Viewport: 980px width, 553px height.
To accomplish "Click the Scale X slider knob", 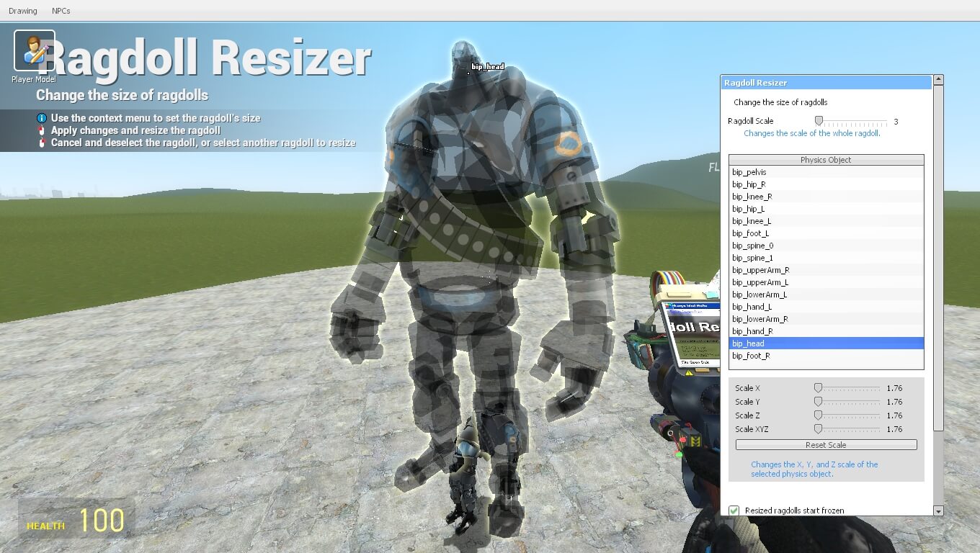I will (x=818, y=388).
